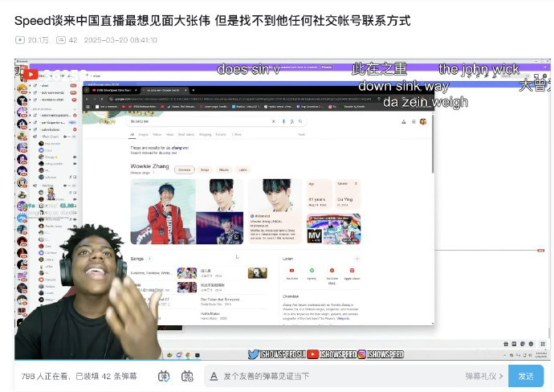The height and width of the screenshot is (392, 554).
Task: Click the Google search magnifier icon
Action: click(300, 121)
